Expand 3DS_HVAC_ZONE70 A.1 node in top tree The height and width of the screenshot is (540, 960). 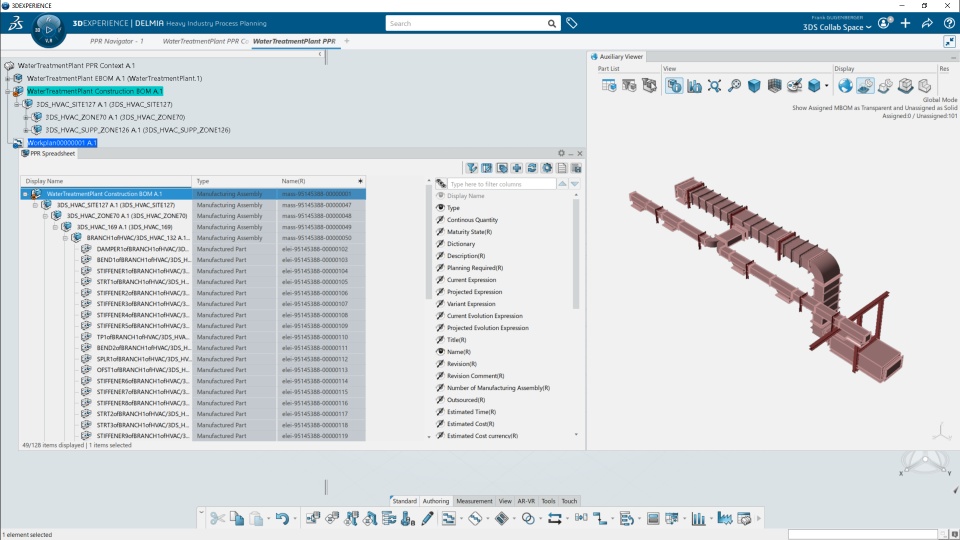[26, 117]
